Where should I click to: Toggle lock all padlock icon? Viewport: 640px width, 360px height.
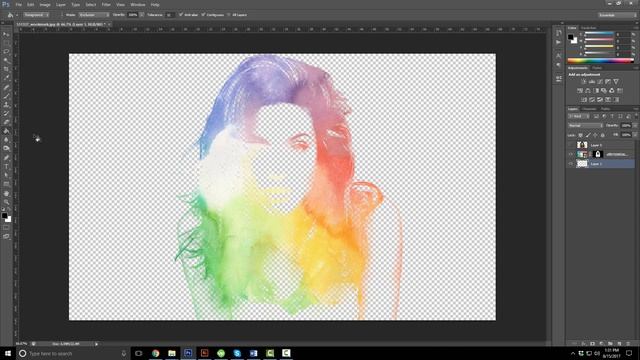[603, 135]
